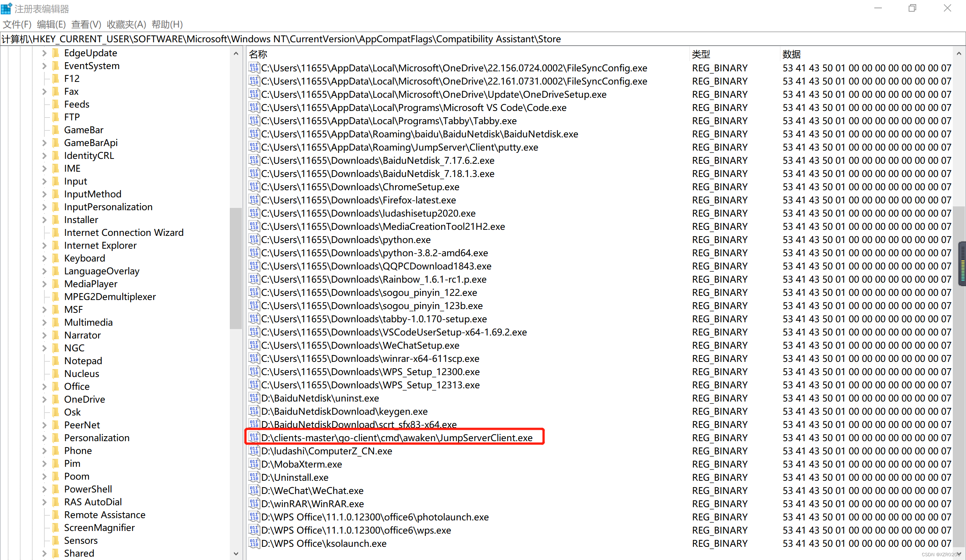Click the binary icon beside D:\MobaXterm.exe
This screenshot has height=560, width=966.
point(254,464)
